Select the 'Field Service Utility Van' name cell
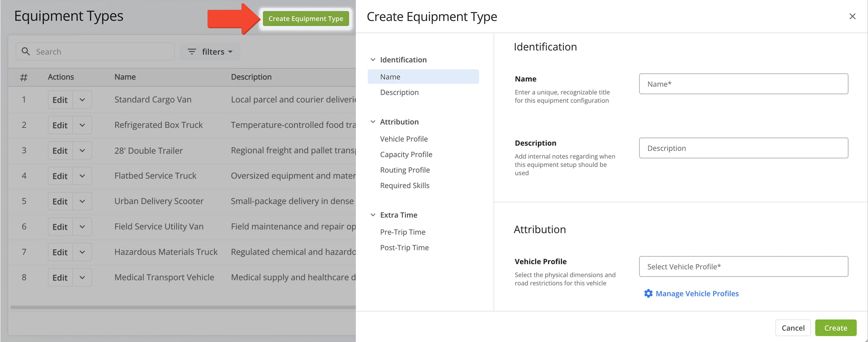Image resolution: width=868 pixels, height=342 pixels. (159, 226)
